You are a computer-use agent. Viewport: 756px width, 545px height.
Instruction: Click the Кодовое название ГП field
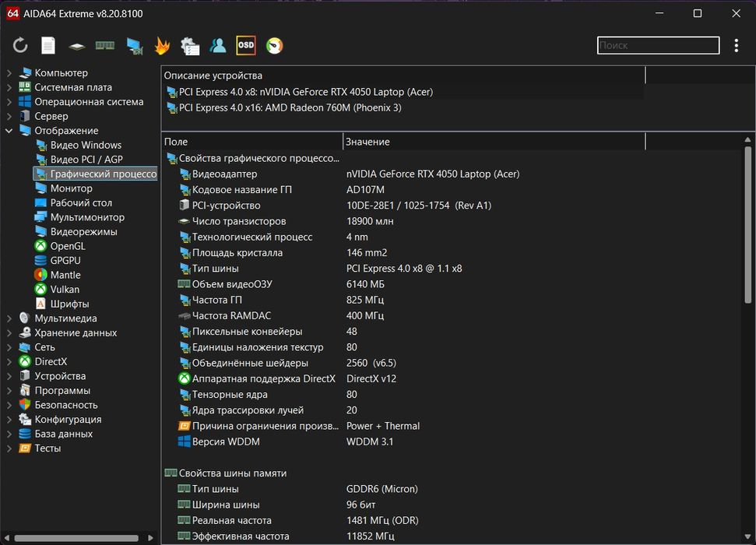click(242, 189)
